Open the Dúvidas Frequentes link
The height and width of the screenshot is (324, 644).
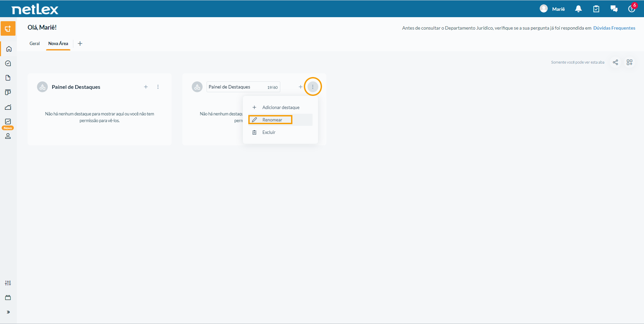point(614,28)
